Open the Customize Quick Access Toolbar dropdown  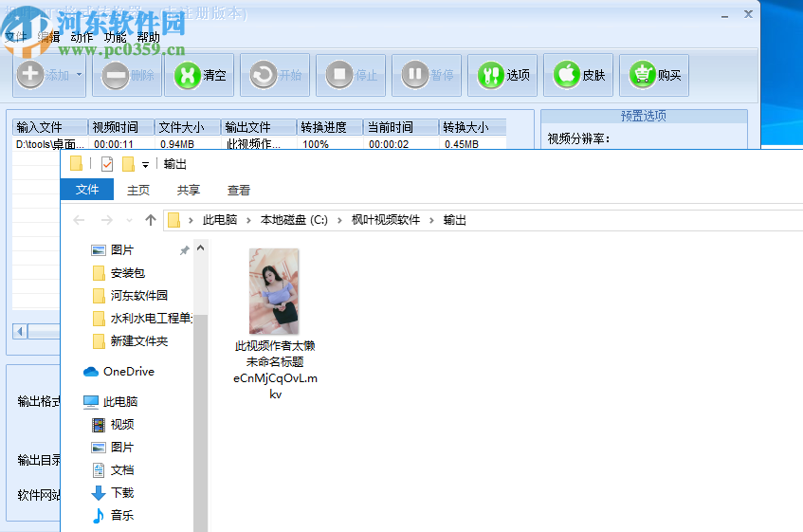(x=145, y=165)
